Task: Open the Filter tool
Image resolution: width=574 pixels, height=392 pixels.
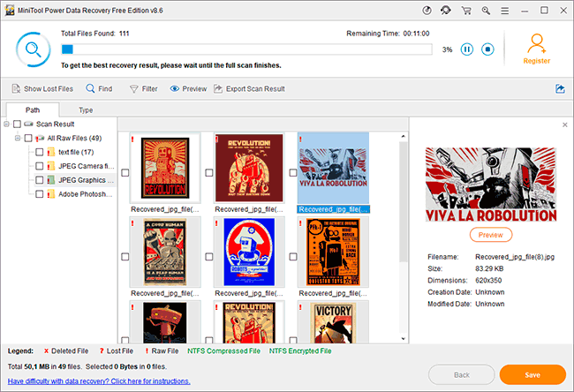Action: 143,89
